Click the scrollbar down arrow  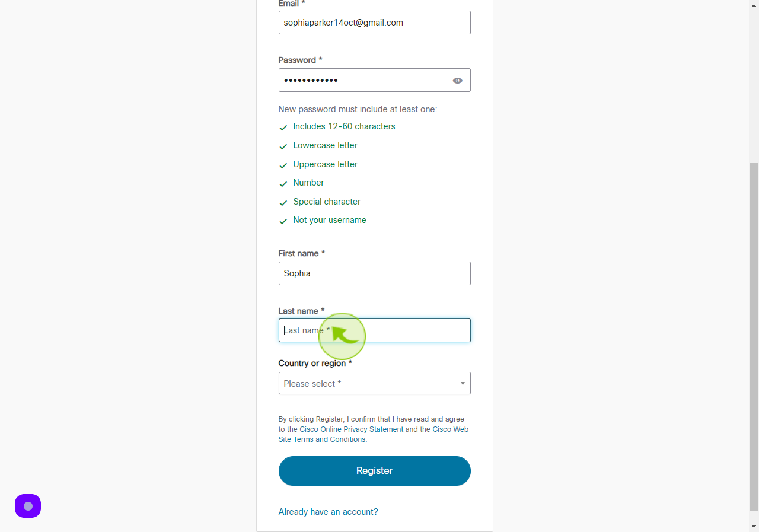754,527
